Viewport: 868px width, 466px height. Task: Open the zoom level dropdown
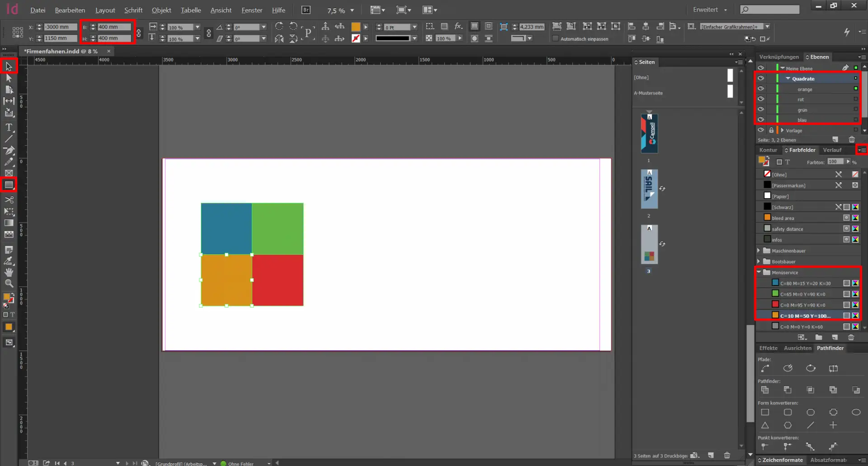[352, 10]
